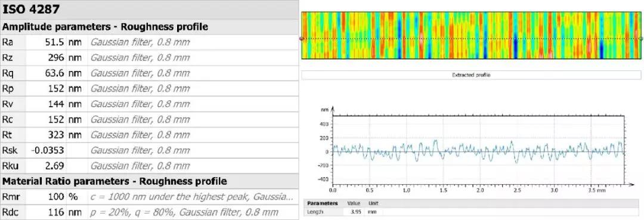Select the Rdc parameter row label
Viewport: 644px width, 220px height.
coord(10,212)
